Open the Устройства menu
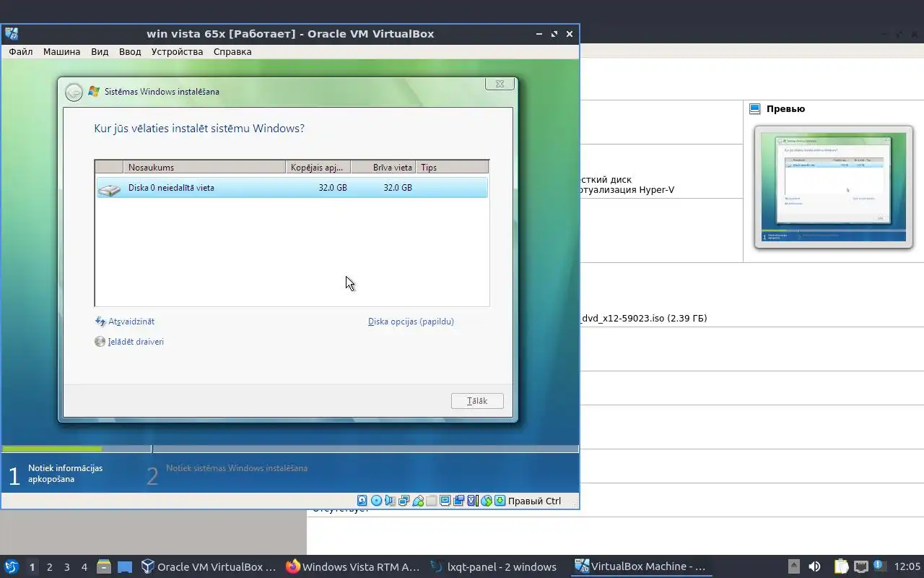Image resolution: width=924 pixels, height=578 pixels. click(177, 51)
